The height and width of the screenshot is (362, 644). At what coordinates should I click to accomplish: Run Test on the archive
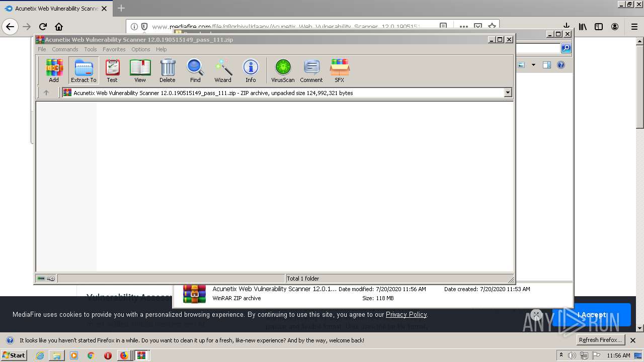(x=112, y=70)
